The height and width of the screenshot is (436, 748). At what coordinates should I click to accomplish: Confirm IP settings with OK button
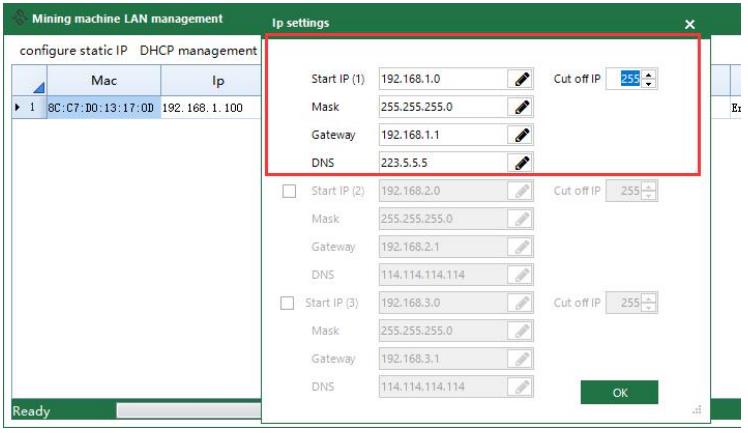click(618, 393)
